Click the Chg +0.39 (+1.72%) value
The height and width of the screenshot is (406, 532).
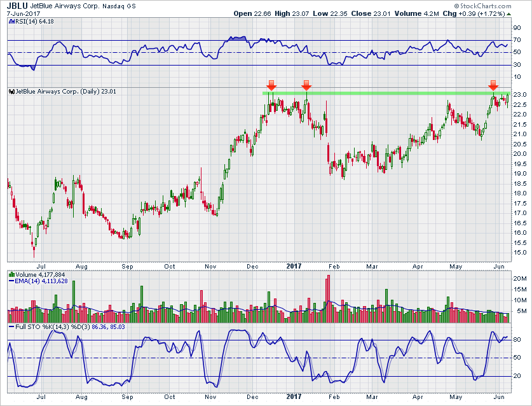pyautogui.click(x=485, y=13)
